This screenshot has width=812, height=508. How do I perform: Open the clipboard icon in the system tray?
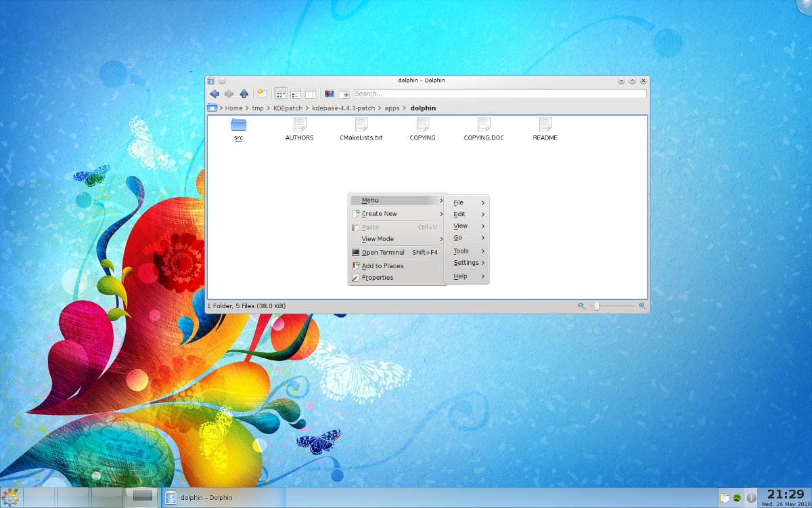point(725,498)
